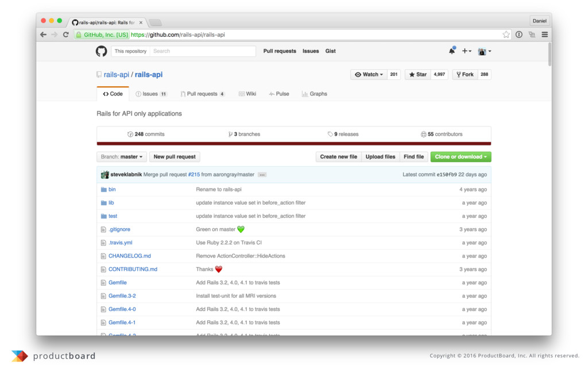Switch to the Issues tab
This screenshot has width=588, height=368.
[x=151, y=94]
